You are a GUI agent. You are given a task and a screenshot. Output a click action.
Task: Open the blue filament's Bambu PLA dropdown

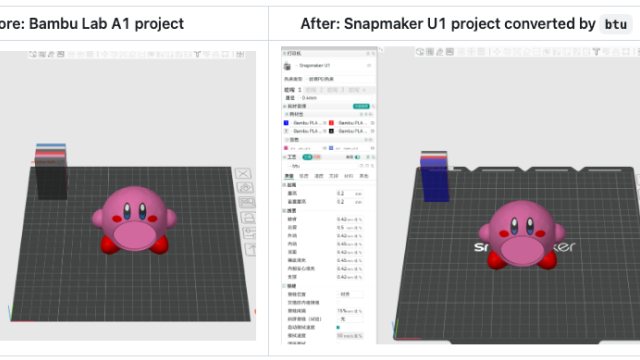(x=306, y=123)
